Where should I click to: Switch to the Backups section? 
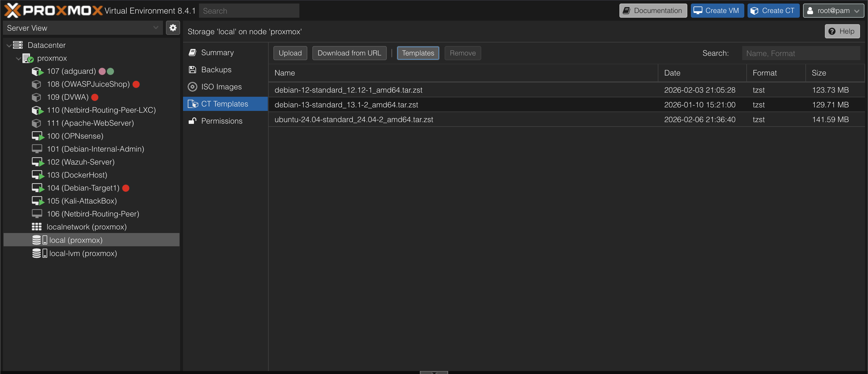[216, 70]
